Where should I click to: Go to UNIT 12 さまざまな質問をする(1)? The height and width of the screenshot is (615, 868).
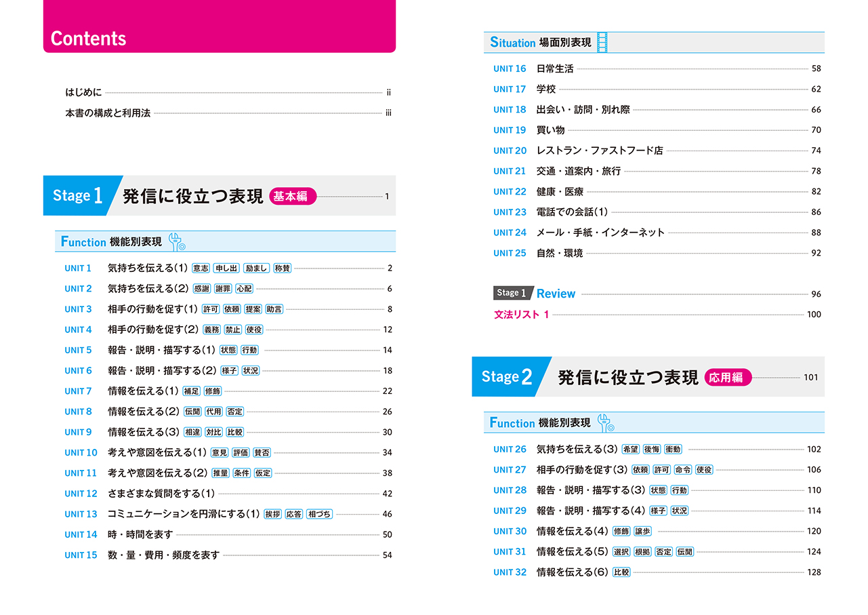pyautogui.click(x=228, y=493)
